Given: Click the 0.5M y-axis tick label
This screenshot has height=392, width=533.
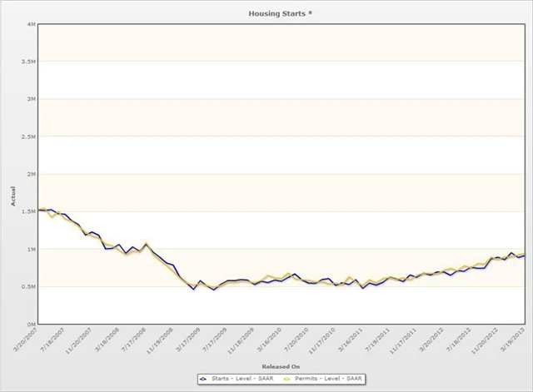Looking at the screenshot, I should click(28, 287).
